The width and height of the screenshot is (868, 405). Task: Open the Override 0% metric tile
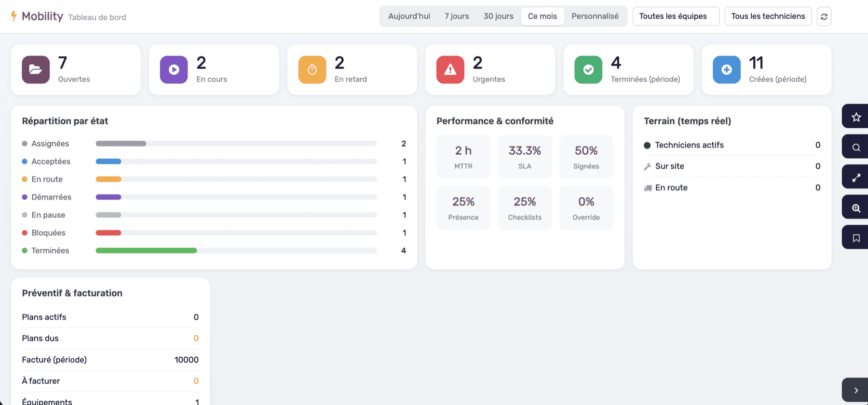click(586, 208)
